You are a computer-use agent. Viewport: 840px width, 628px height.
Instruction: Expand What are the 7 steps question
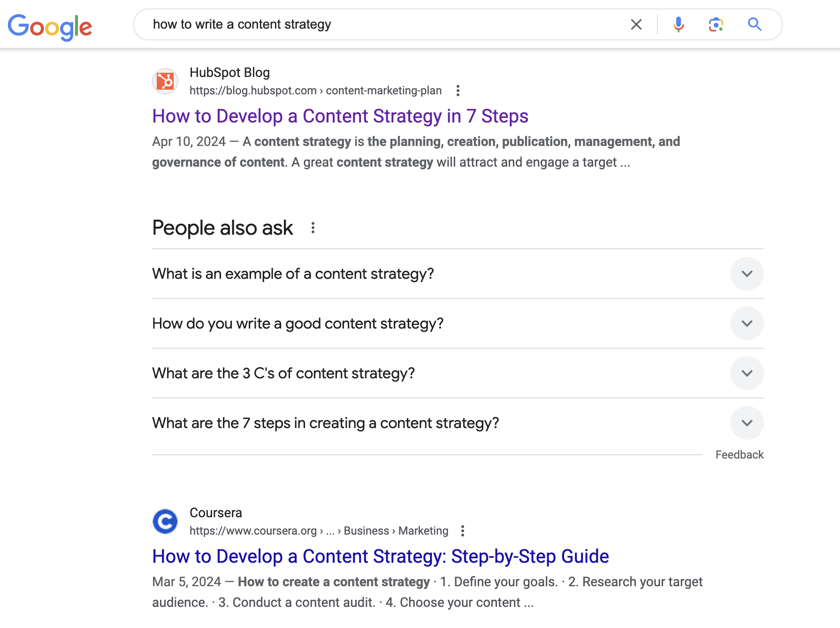(458, 423)
